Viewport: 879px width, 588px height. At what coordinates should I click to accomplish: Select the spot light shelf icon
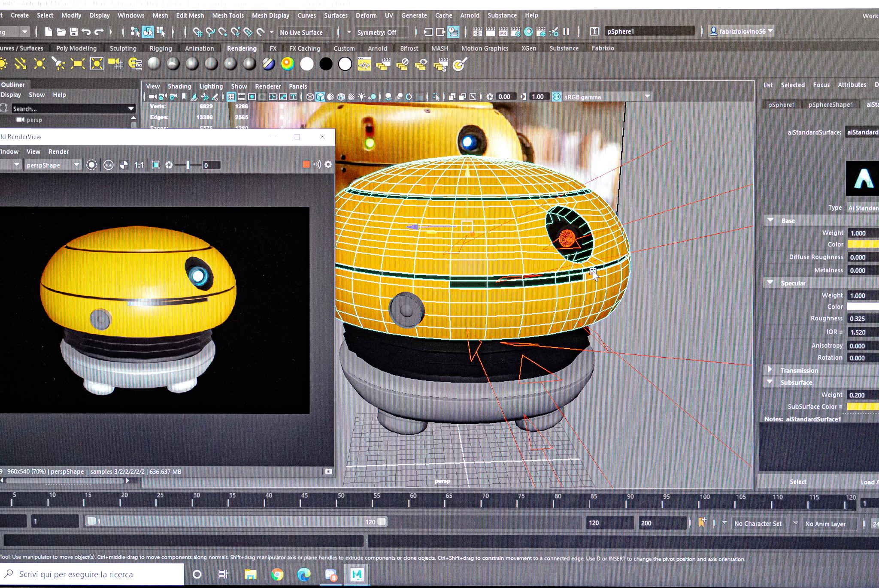58,64
